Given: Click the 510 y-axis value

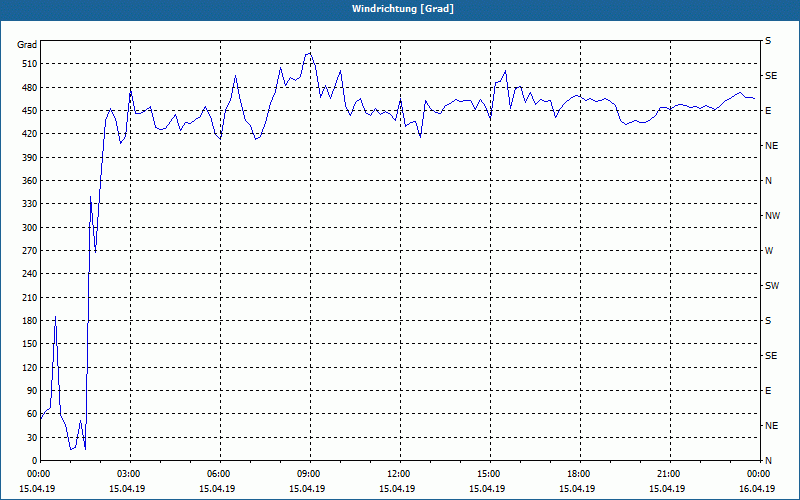Looking at the screenshot, I should tap(30, 64).
